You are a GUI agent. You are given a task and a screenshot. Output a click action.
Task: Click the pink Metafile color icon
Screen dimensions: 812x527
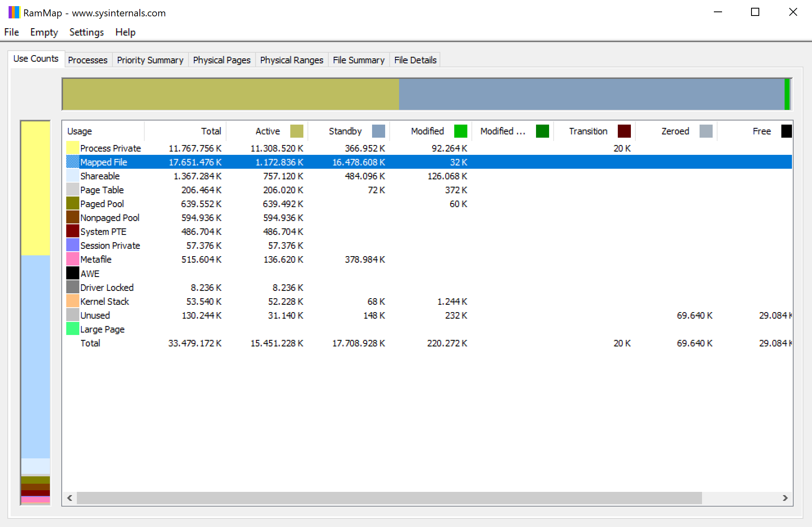(72, 259)
